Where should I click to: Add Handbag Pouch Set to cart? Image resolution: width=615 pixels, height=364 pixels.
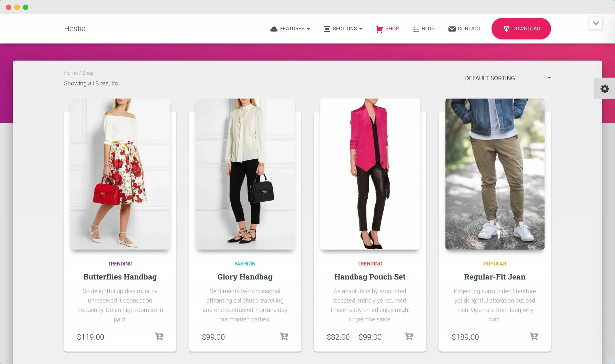pos(409,337)
